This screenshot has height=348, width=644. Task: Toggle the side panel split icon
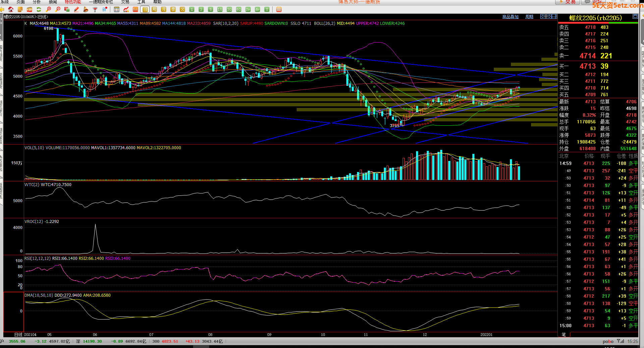click(x=554, y=16)
